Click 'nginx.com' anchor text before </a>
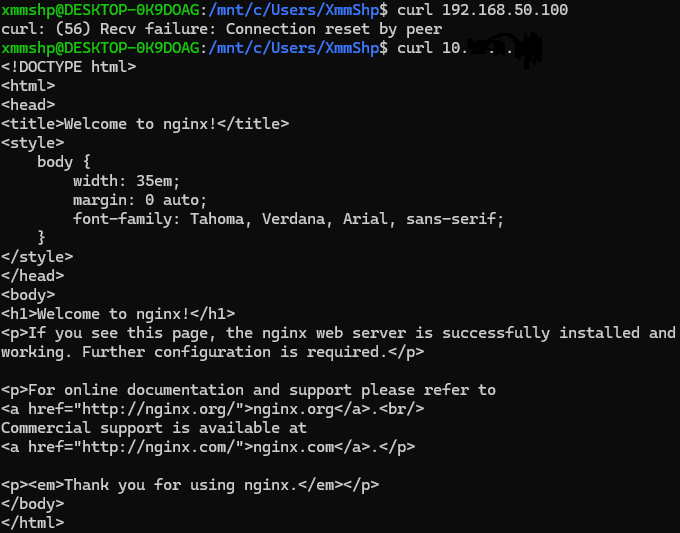The height and width of the screenshot is (533, 680). point(284,447)
